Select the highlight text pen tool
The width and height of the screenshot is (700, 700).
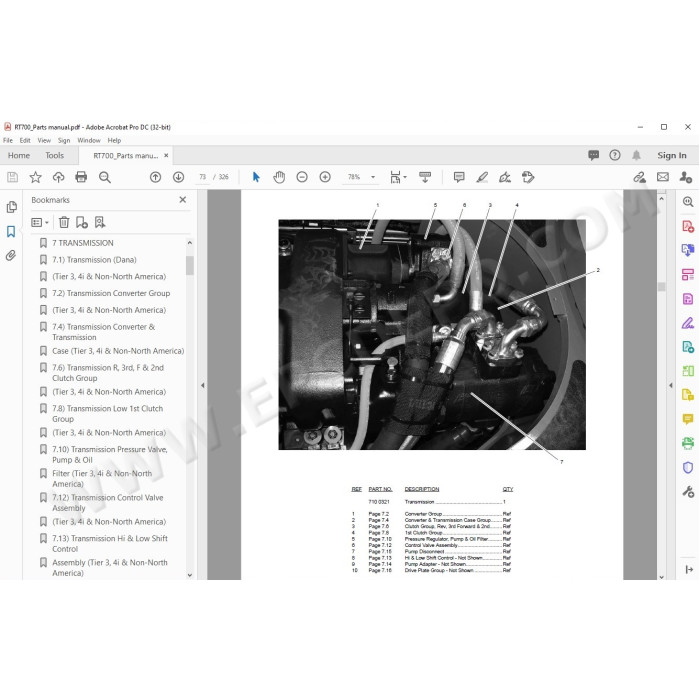tap(482, 177)
